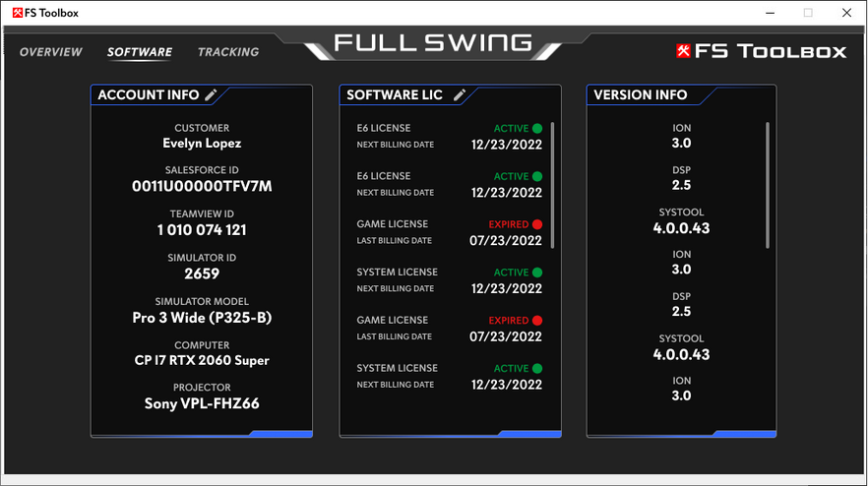Select customer name Evelyn Lopez
The width and height of the screenshot is (868, 486).
coord(202,144)
